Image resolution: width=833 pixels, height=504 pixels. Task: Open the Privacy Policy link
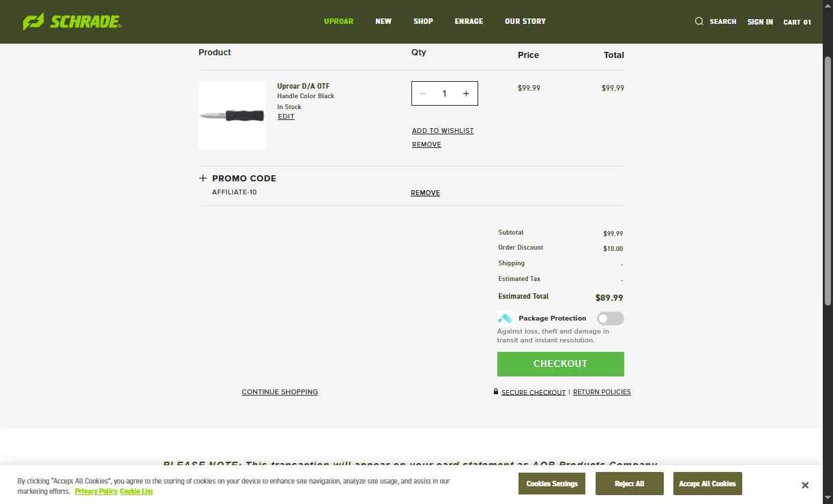[x=96, y=492]
